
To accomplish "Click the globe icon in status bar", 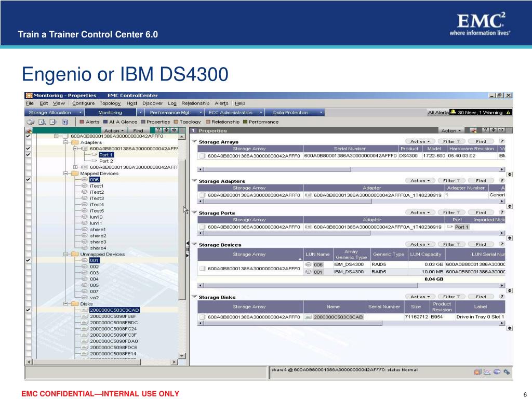I will point(497,372).
